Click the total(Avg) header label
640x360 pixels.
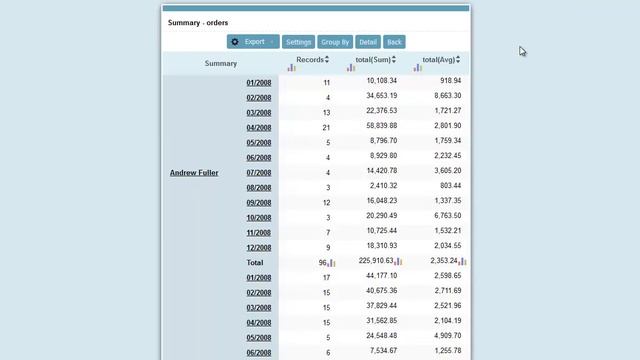(x=439, y=60)
